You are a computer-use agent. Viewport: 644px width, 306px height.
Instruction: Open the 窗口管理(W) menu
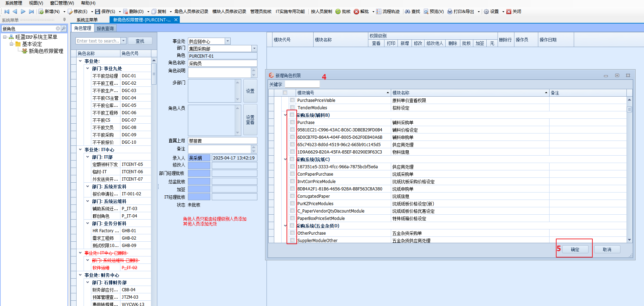(62, 3)
